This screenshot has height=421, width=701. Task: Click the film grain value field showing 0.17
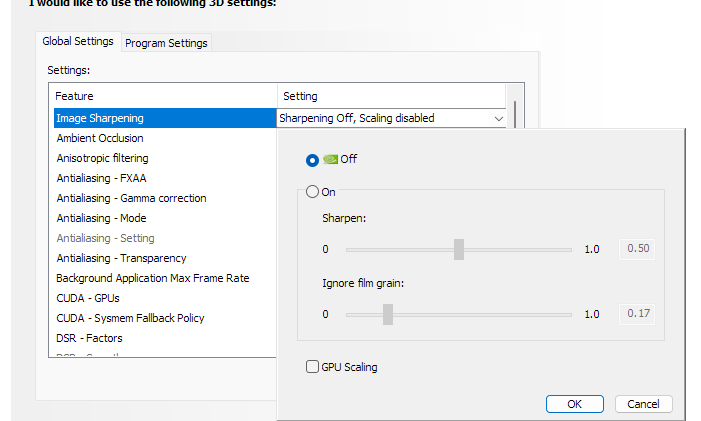tap(638, 314)
